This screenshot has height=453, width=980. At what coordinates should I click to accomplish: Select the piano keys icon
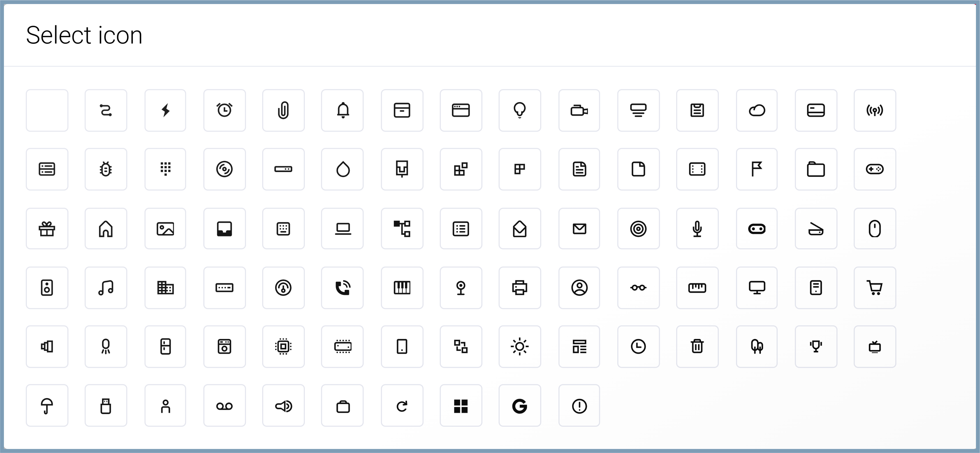402,288
